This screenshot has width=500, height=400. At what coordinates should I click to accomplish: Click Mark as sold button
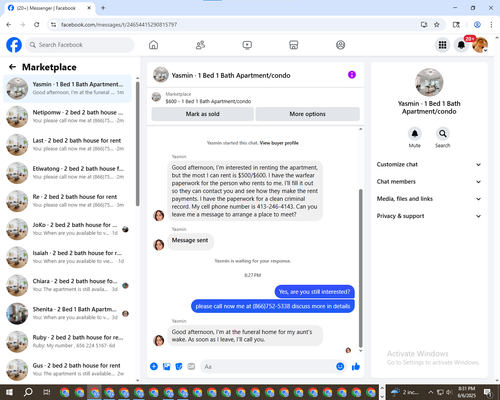click(202, 114)
